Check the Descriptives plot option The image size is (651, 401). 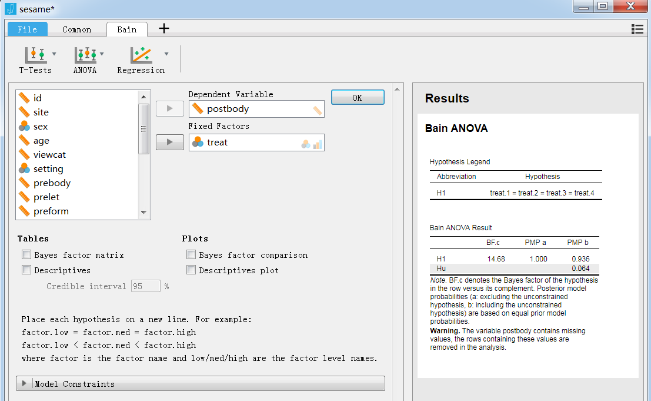click(190, 270)
